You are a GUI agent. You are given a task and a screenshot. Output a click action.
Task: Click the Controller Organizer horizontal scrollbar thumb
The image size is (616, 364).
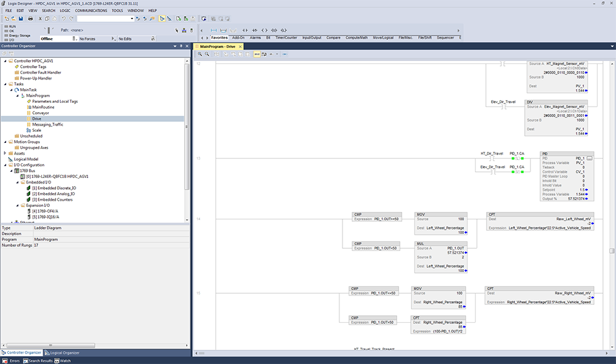[51, 346]
